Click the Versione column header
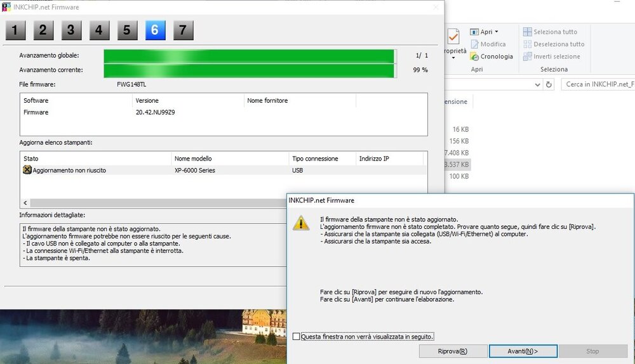Screen dimensions: 635x364 (x=189, y=100)
